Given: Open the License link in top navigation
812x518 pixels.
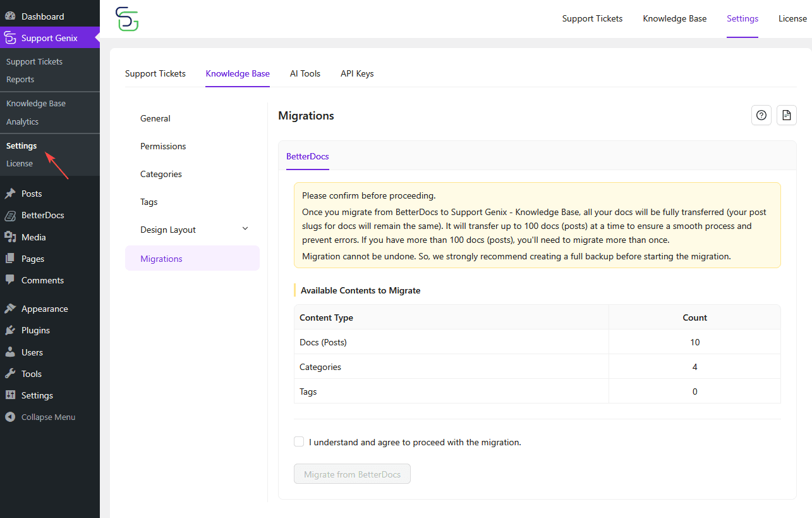Looking at the screenshot, I should (792, 18).
